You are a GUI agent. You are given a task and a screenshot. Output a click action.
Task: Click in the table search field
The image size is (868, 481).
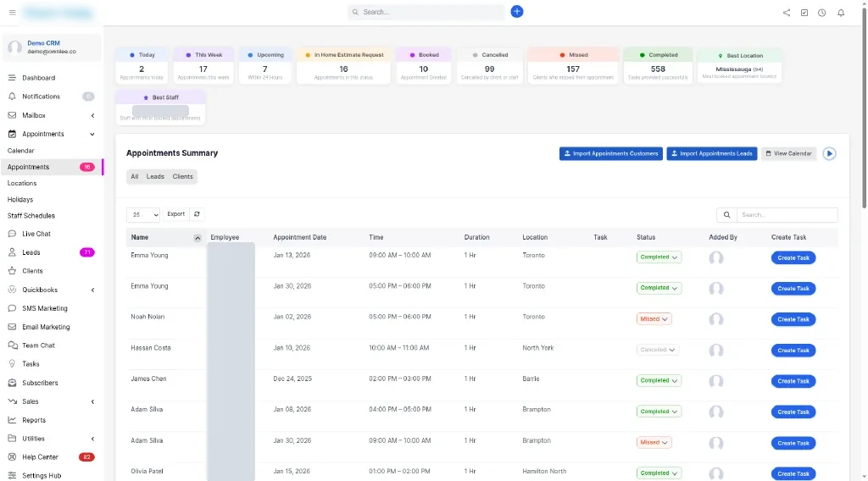coord(787,214)
